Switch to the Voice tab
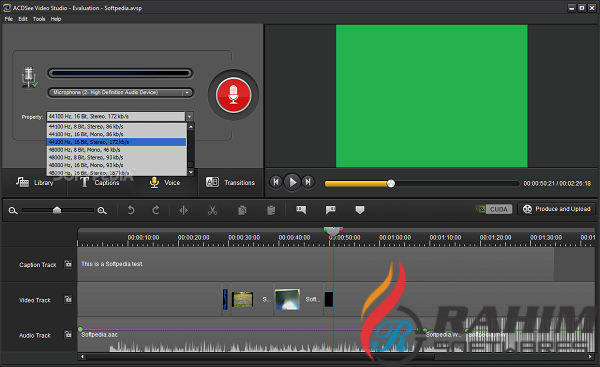The image size is (600, 367). point(165,183)
